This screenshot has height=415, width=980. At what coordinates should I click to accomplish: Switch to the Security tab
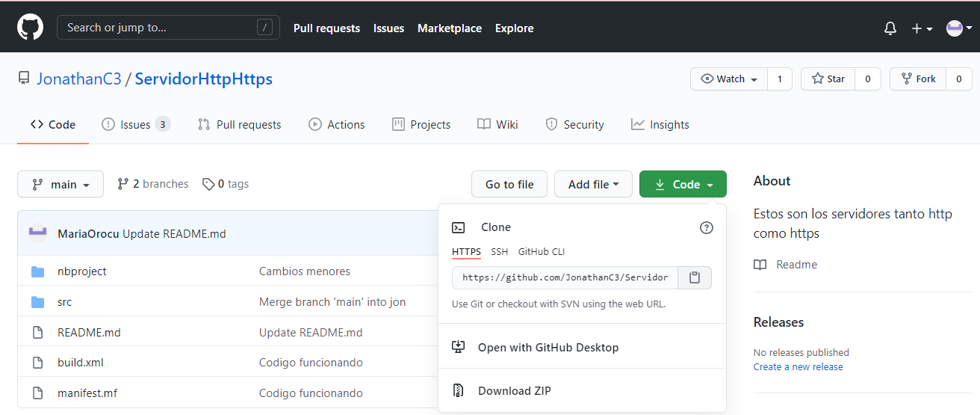575,125
